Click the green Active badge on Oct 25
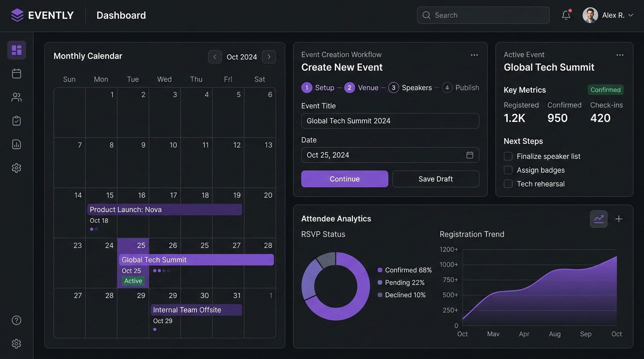Image resolution: width=644 pixels, height=359 pixels. click(x=133, y=281)
